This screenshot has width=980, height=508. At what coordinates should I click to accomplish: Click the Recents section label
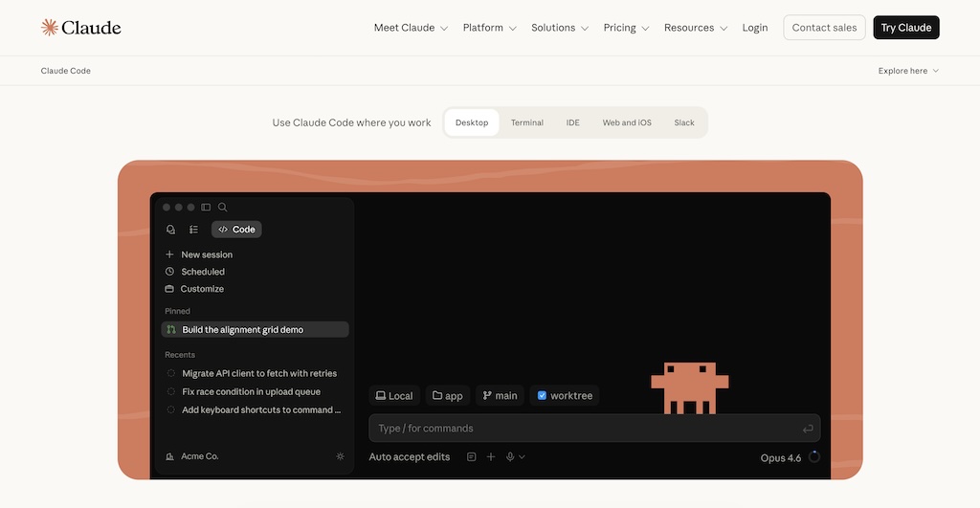pyautogui.click(x=180, y=355)
